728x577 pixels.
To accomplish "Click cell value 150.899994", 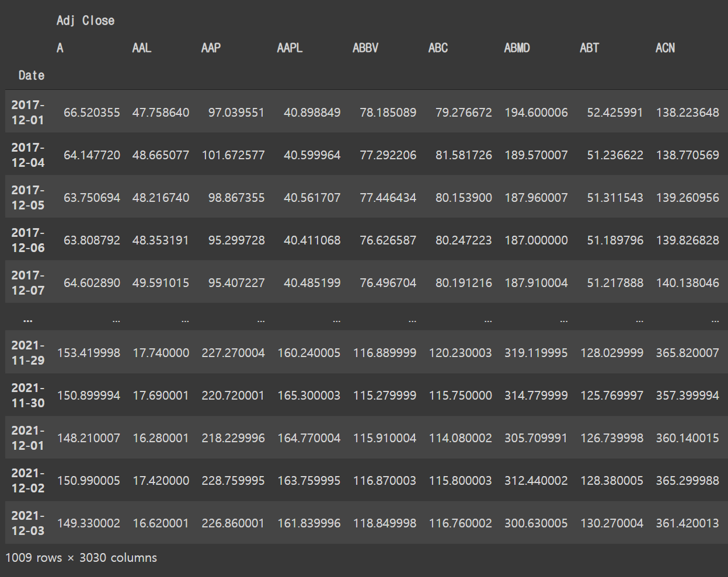I will pos(89,396).
